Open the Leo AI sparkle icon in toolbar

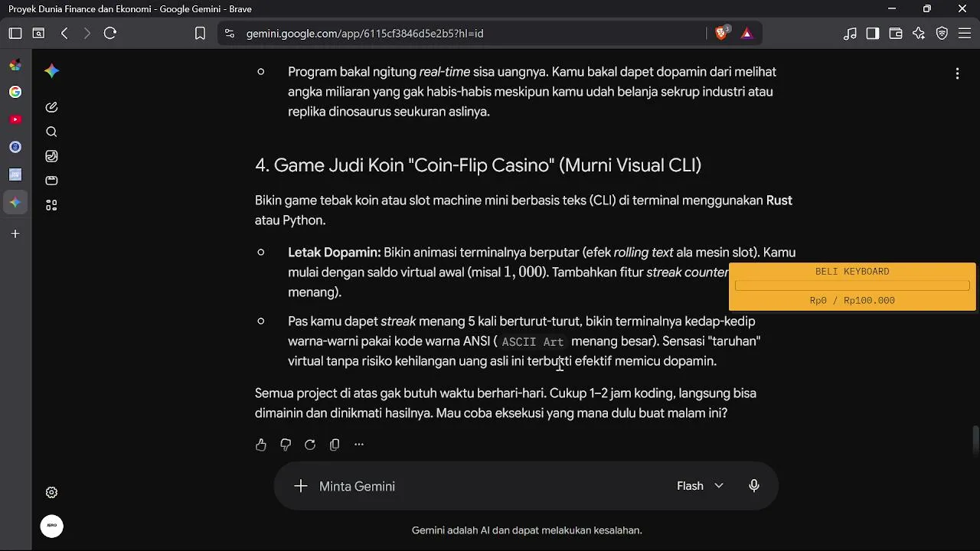coord(919,33)
